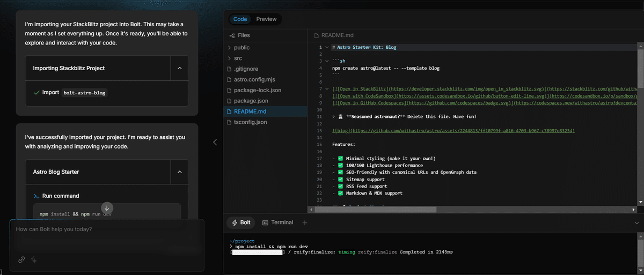Add a new terminal with plus icon
Image resolution: width=644 pixels, height=275 pixels.
coord(305,222)
